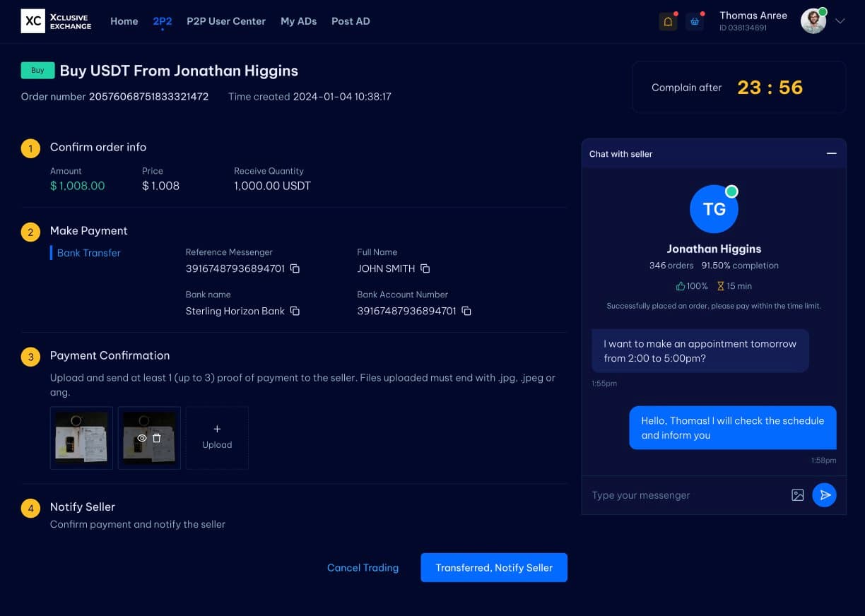
Task: Copy the Sterling Horizon Bank name
Action: pyautogui.click(x=295, y=312)
